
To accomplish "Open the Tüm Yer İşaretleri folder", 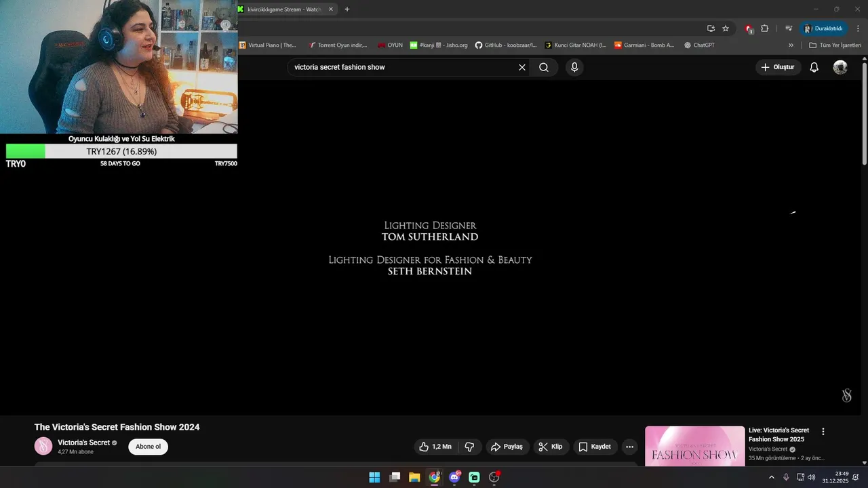I will 835,45.
